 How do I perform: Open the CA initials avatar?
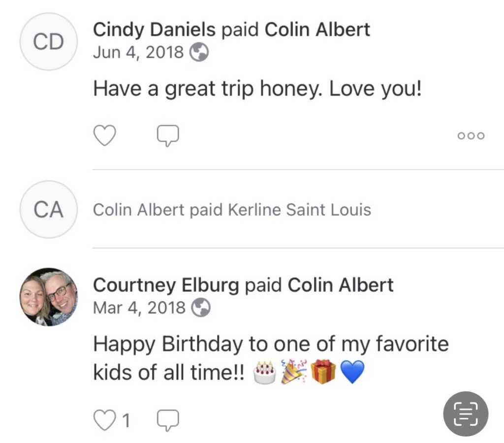pyautogui.click(x=48, y=209)
